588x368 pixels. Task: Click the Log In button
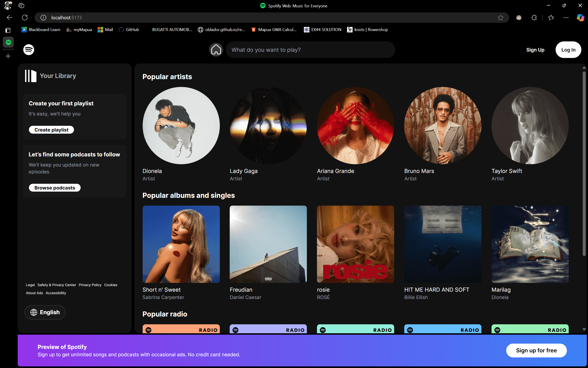point(568,50)
